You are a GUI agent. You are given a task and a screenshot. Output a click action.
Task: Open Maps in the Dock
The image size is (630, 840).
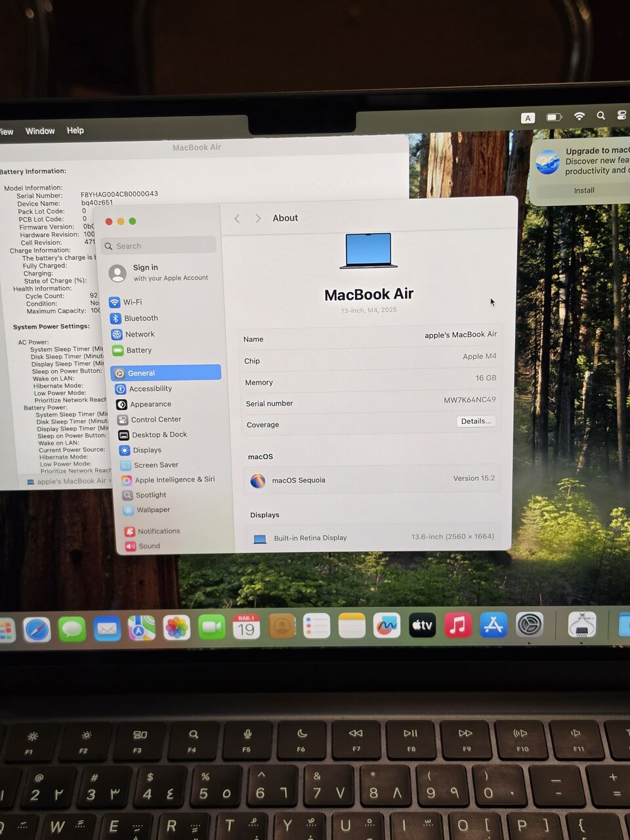pyautogui.click(x=141, y=628)
